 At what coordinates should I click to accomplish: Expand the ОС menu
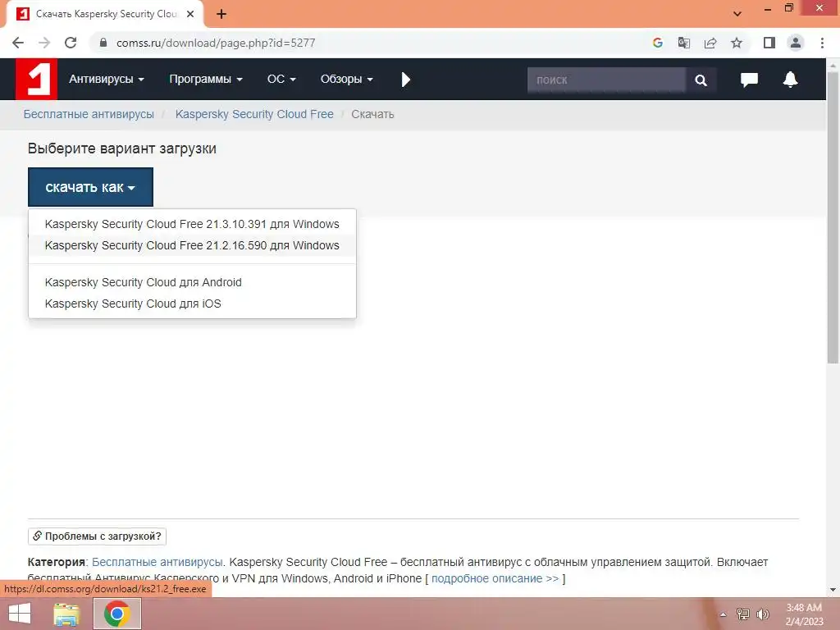click(x=281, y=80)
